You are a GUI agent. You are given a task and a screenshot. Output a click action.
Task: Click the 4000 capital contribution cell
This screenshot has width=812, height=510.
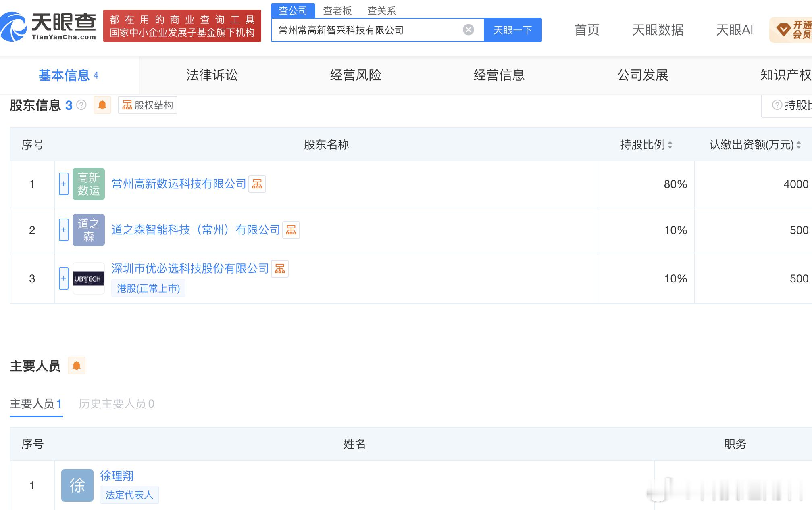[753, 184]
